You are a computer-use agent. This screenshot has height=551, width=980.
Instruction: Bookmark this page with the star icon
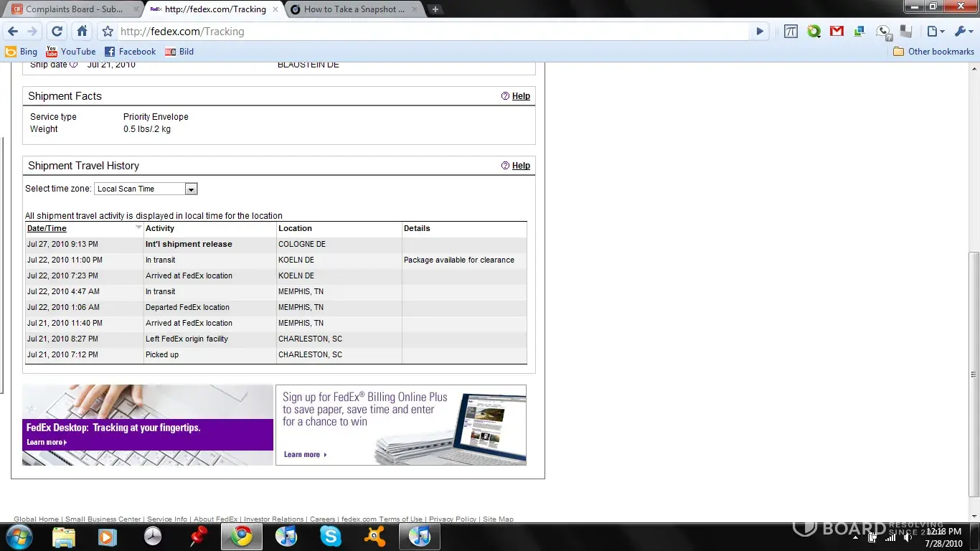click(x=108, y=32)
